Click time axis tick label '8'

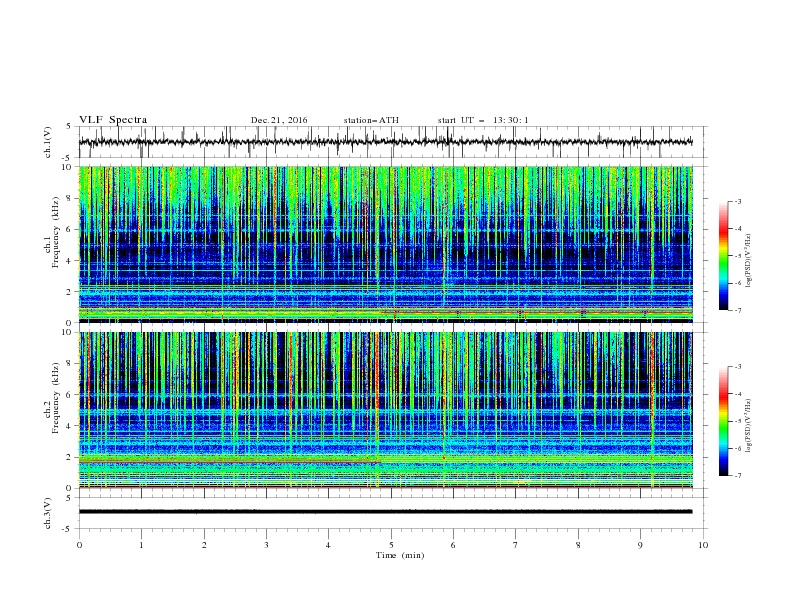click(578, 545)
